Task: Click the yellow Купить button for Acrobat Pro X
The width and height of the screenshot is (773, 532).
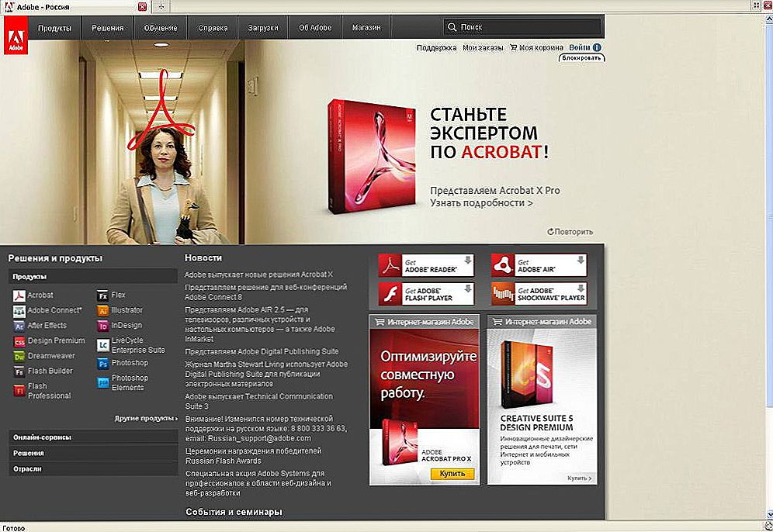Action: (452, 473)
